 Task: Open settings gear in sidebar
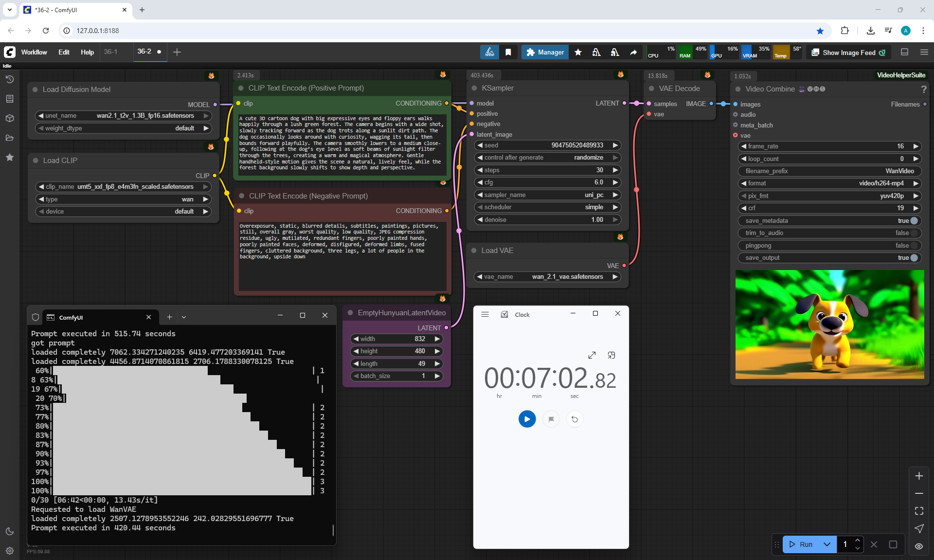tap(9, 551)
